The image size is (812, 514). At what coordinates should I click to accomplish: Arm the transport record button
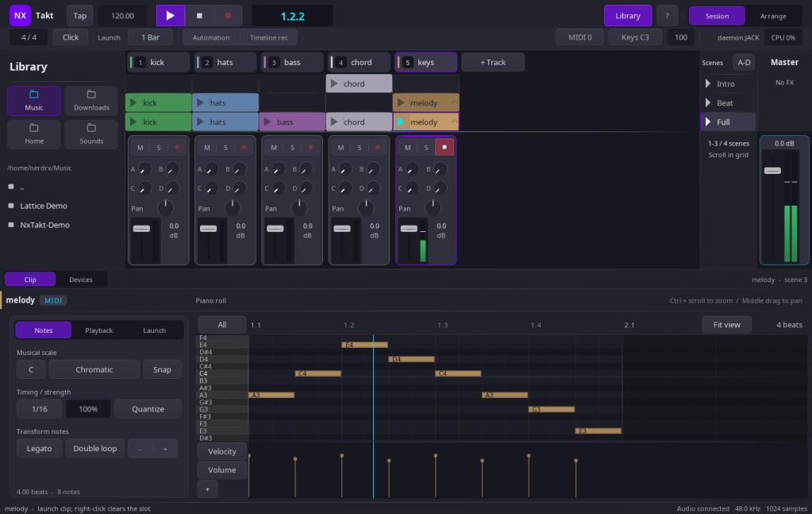[228, 16]
